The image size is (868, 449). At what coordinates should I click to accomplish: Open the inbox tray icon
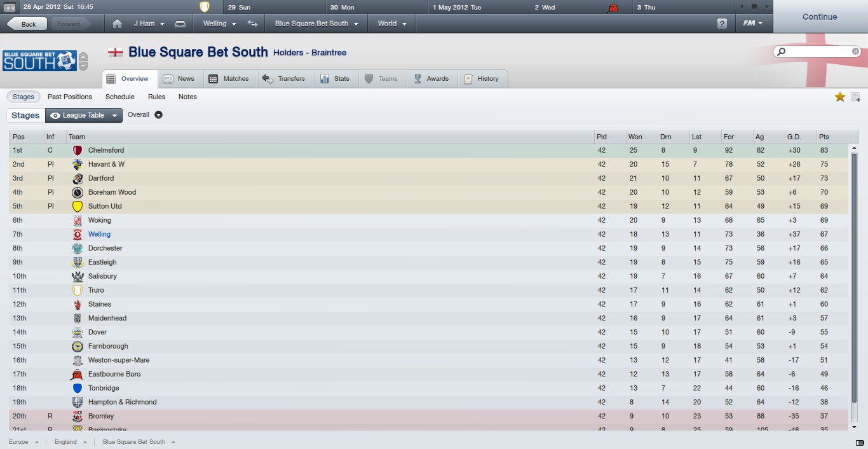pos(180,24)
